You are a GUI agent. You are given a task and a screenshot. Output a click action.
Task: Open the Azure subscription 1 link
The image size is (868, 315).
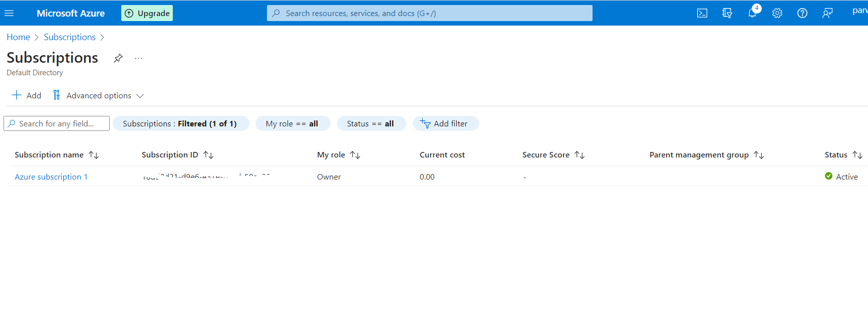(x=51, y=177)
